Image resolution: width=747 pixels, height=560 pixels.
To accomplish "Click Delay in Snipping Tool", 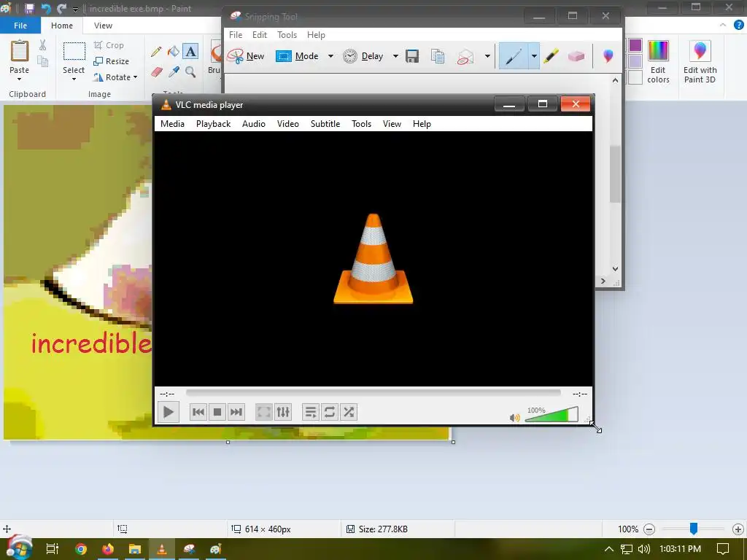I will [363, 56].
